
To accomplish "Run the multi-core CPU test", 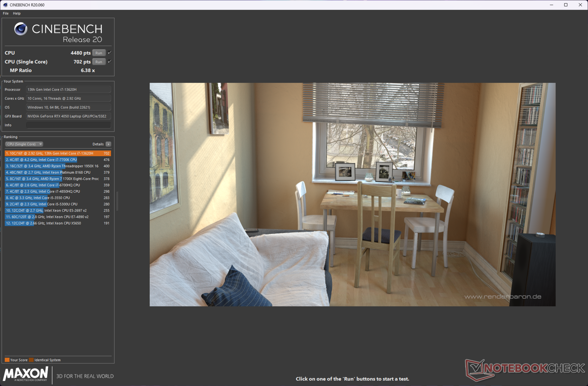I will (99, 53).
